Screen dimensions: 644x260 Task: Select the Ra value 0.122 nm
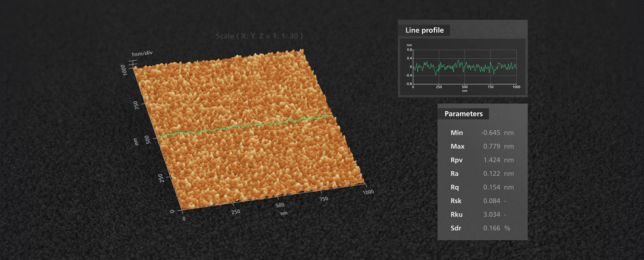pyautogui.click(x=498, y=174)
